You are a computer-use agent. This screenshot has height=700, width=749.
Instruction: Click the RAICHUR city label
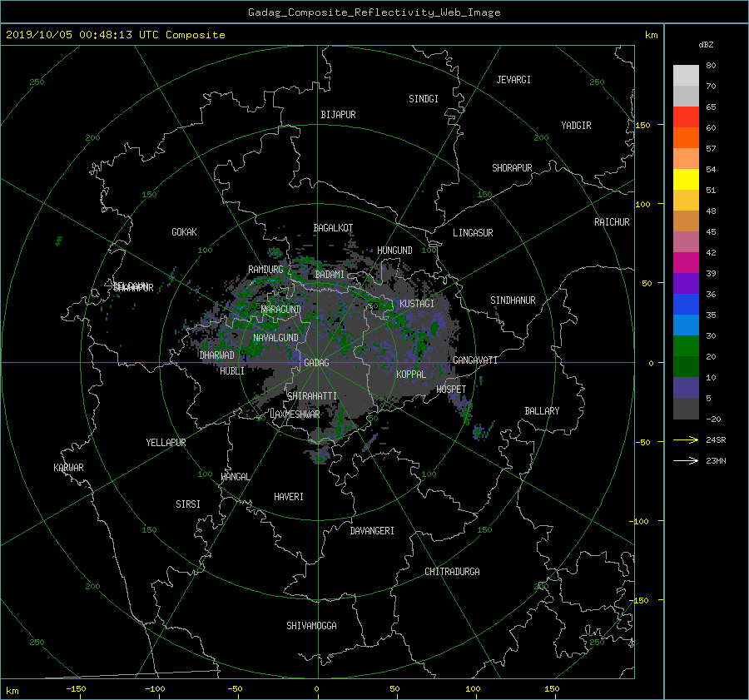pos(612,222)
